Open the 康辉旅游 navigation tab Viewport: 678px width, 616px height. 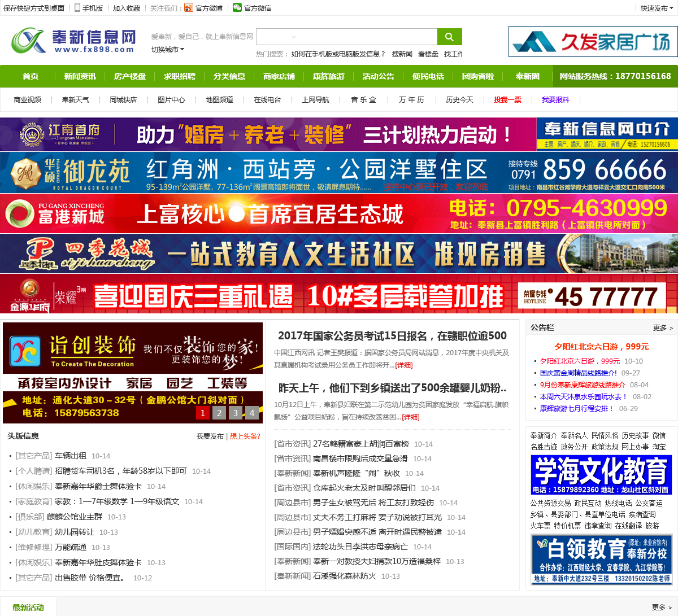(x=328, y=76)
